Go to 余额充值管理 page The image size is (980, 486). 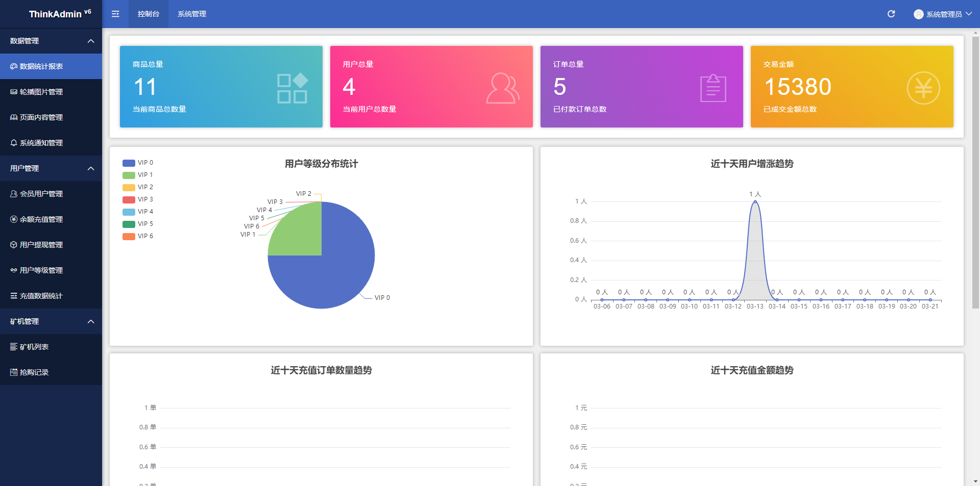pyautogui.click(x=51, y=219)
